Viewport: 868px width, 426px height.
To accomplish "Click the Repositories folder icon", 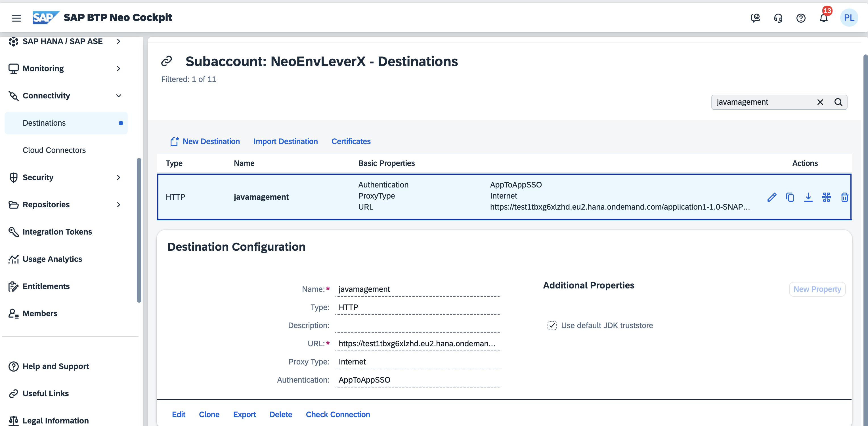I will (13, 205).
